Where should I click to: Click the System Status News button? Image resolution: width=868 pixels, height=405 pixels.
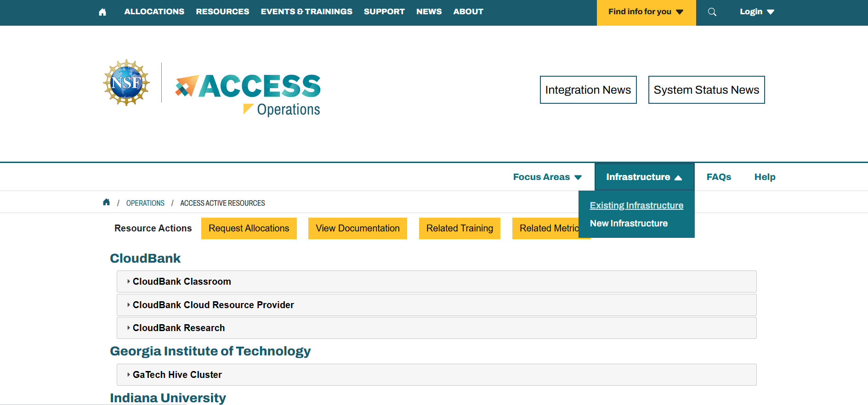point(706,90)
